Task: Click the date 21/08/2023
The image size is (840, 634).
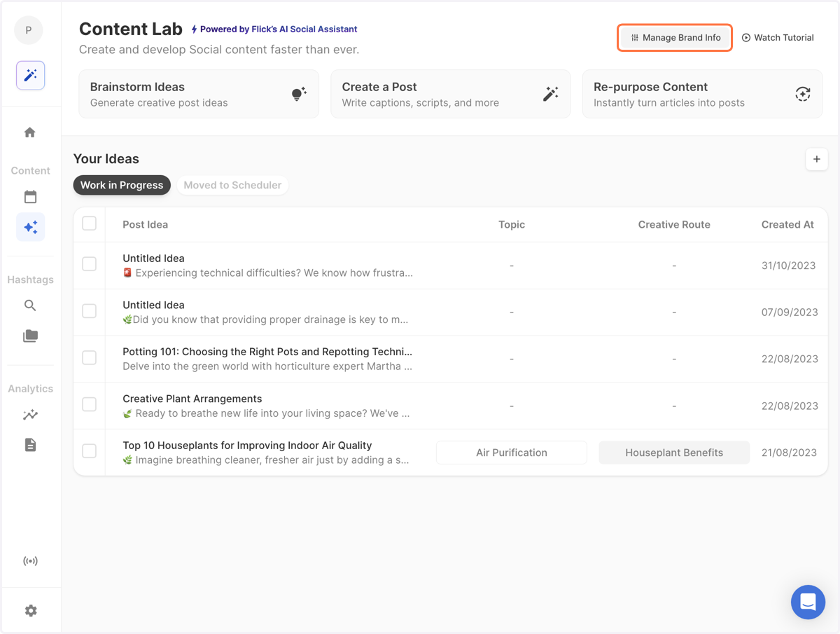Action: coord(789,453)
